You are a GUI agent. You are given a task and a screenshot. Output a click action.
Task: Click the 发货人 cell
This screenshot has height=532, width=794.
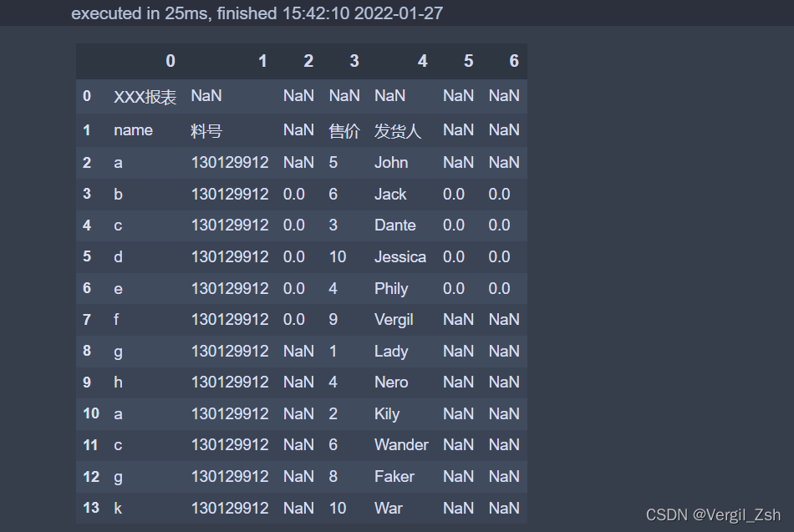(x=398, y=130)
